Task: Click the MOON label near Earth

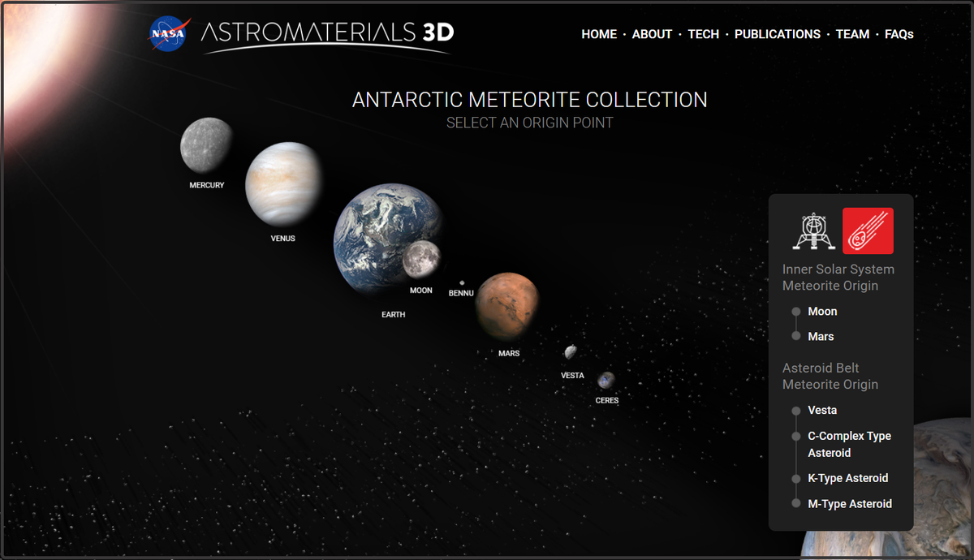Action: (x=421, y=290)
